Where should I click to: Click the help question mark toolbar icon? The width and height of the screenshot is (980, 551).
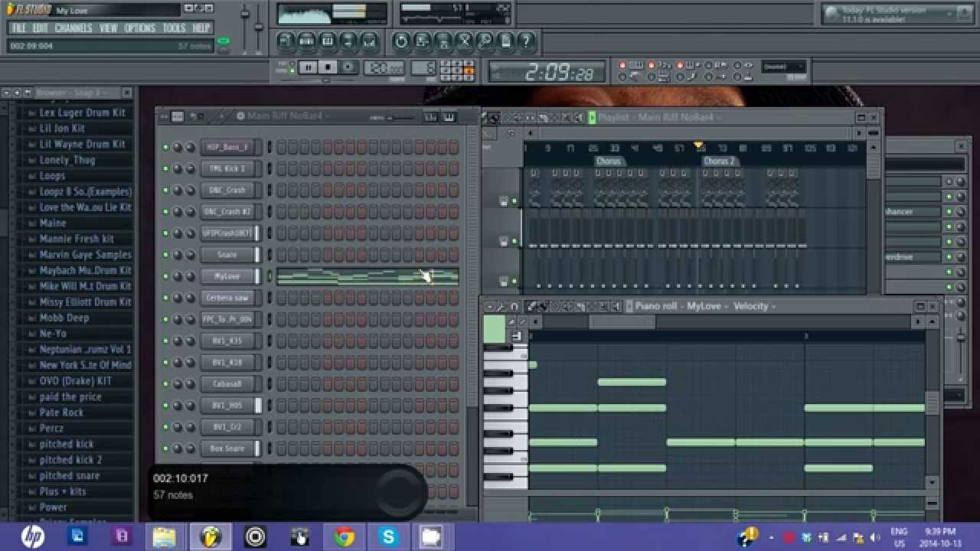(x=526, y=41)
